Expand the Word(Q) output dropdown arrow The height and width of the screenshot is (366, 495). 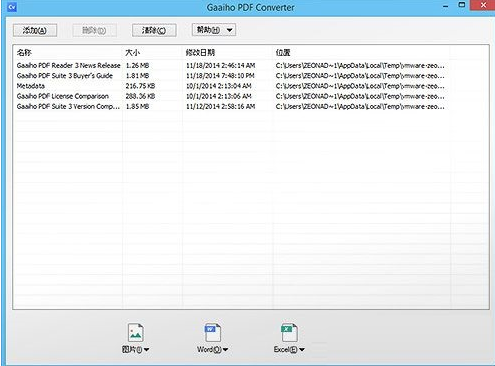[x=225, y=350]
